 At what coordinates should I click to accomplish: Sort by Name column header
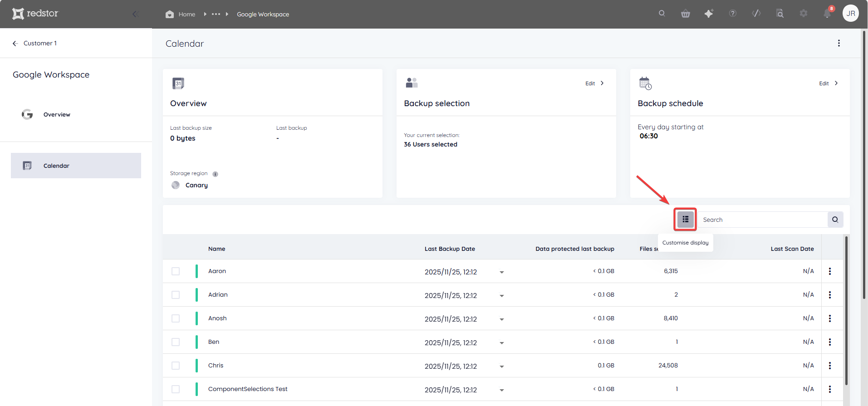216,249
